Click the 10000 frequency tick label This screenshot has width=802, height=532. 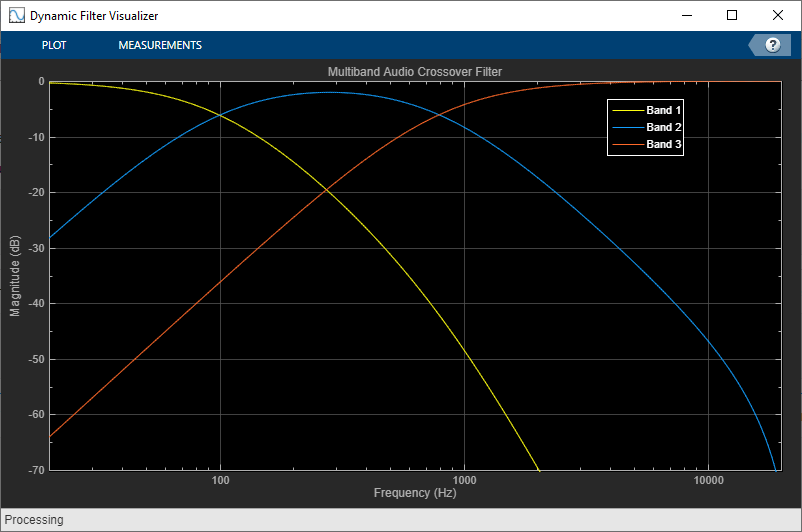click(x=708, y=480)
